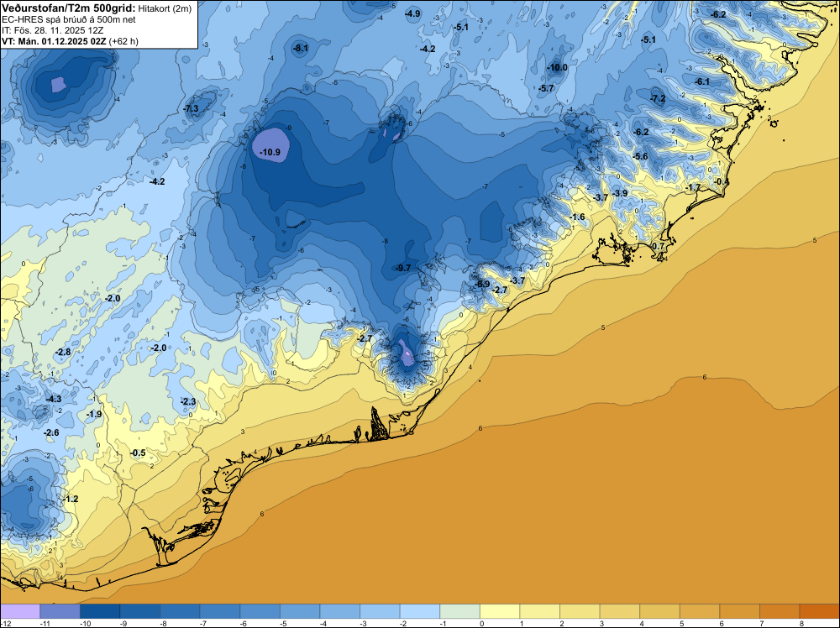Click the -0.5 temperature value
The width and height of the screenshot is (840, 628).
[x=138, y=453]
